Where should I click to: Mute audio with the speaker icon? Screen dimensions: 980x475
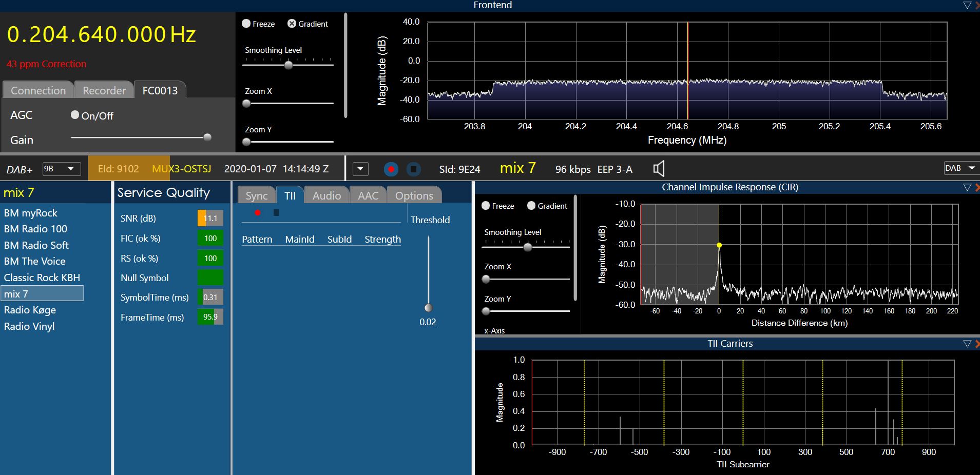tap(659, 169)
